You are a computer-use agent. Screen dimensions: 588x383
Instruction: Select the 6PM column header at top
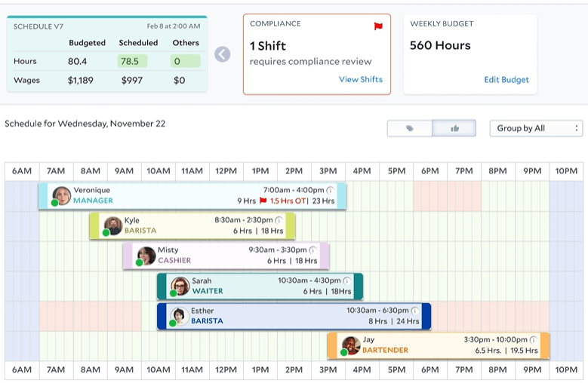click(430, 171)
